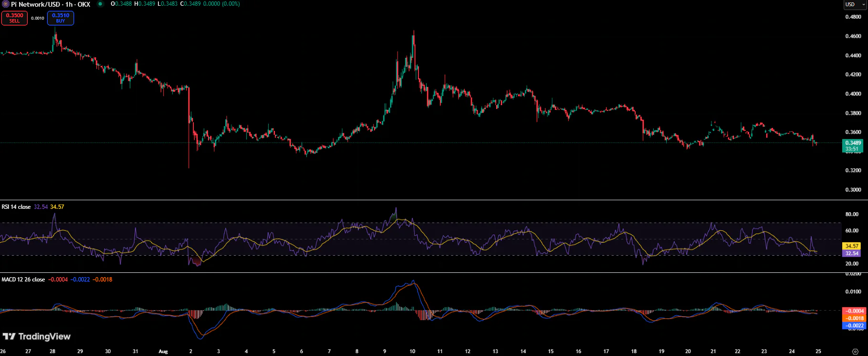
Task: Click the 0.4000 price axis label
Action: pyautogui.click(x=853, y=94)
